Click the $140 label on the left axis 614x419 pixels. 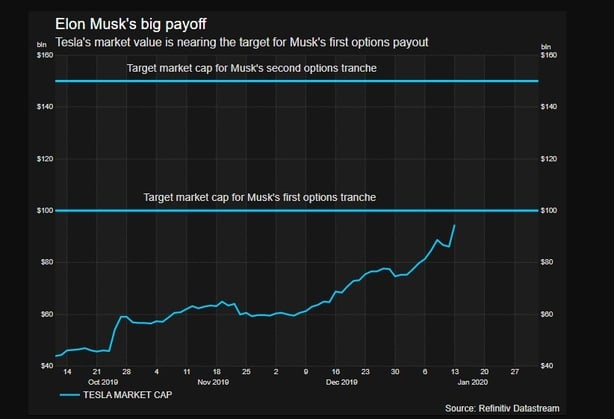coord(45,107)
